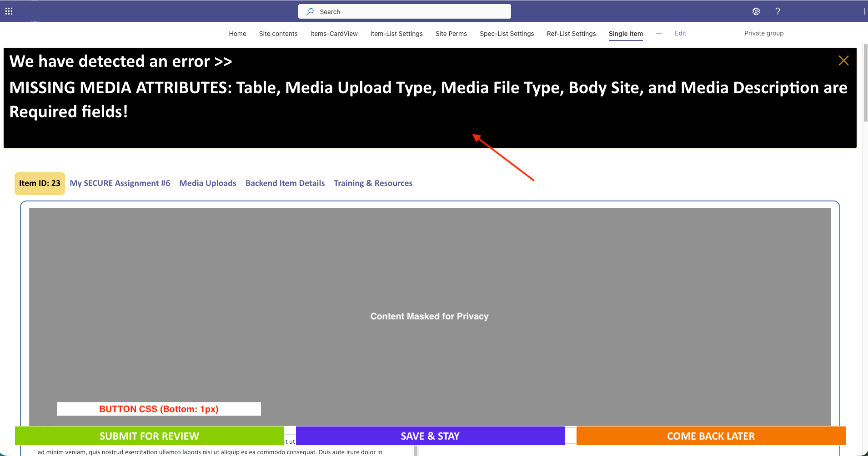Open Items-CardView navigation item

[334, 34]
